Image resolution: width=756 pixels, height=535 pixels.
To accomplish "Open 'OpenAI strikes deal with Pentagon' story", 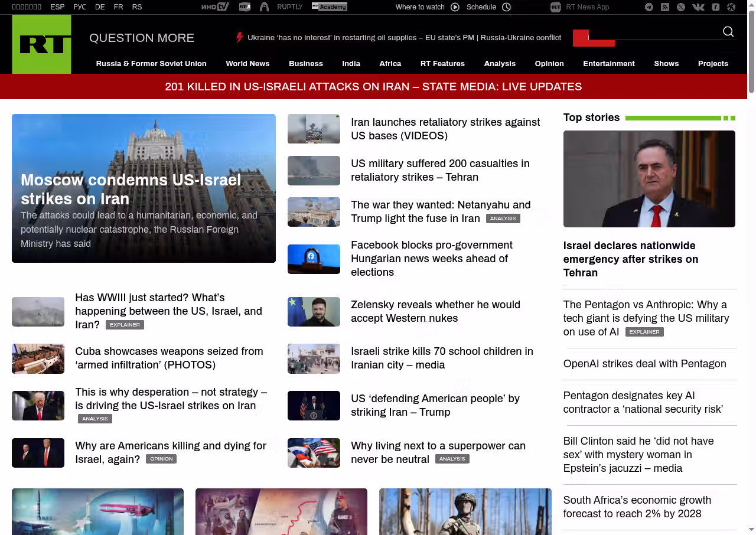I will tap(644, 364).
